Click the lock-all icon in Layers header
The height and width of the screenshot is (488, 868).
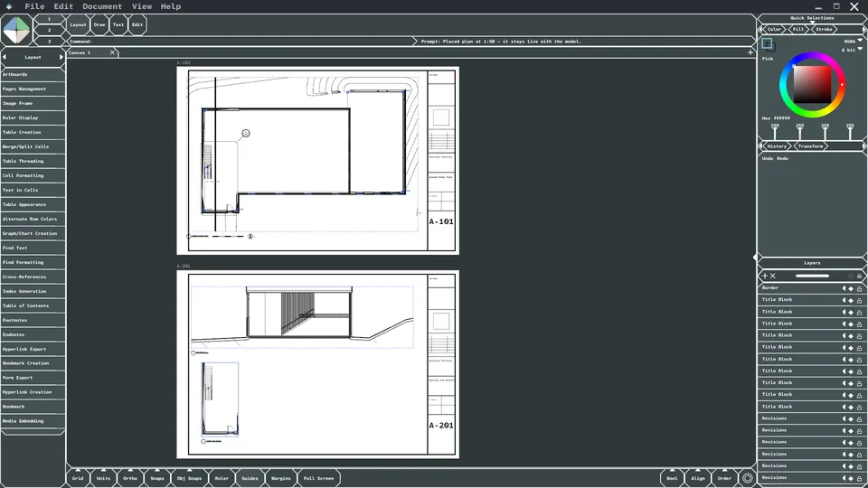pos(859,276)
